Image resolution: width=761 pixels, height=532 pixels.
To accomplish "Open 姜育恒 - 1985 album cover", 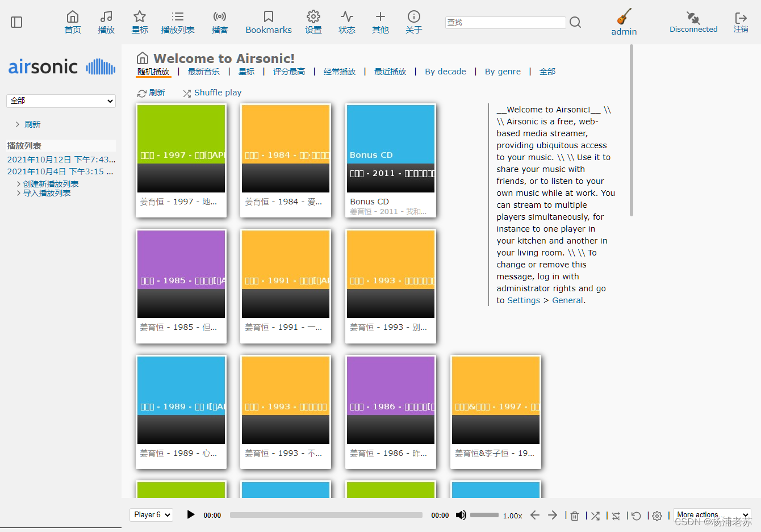I will click(x=181, y=274).
